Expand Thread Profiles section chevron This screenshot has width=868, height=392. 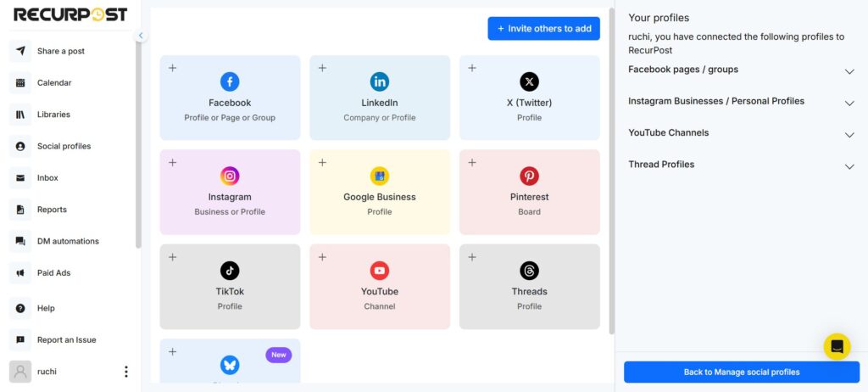[849, 166]
